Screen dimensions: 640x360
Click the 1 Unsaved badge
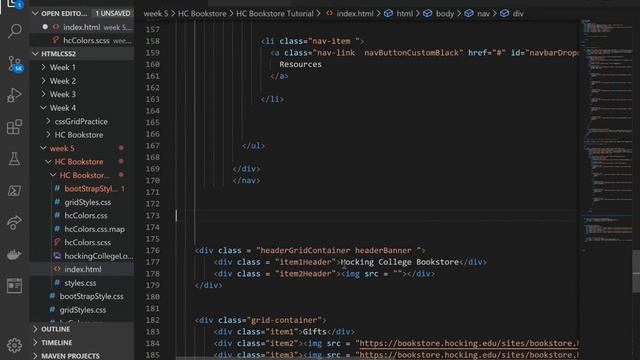point(113,13)
